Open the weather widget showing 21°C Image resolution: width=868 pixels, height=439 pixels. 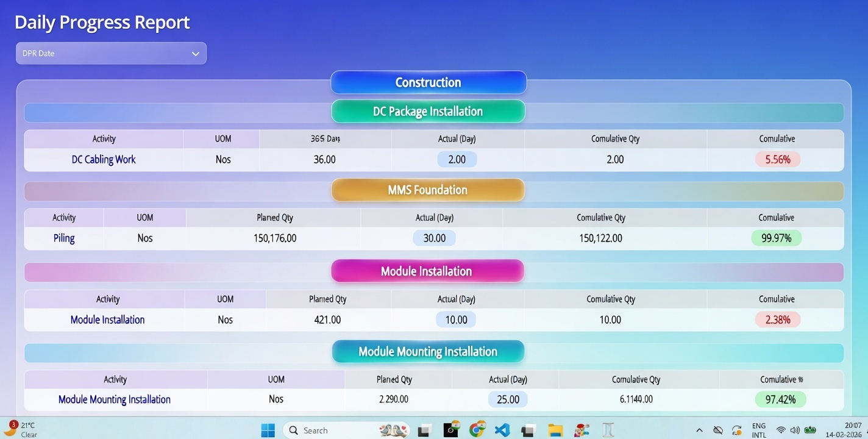pos(21,429)
